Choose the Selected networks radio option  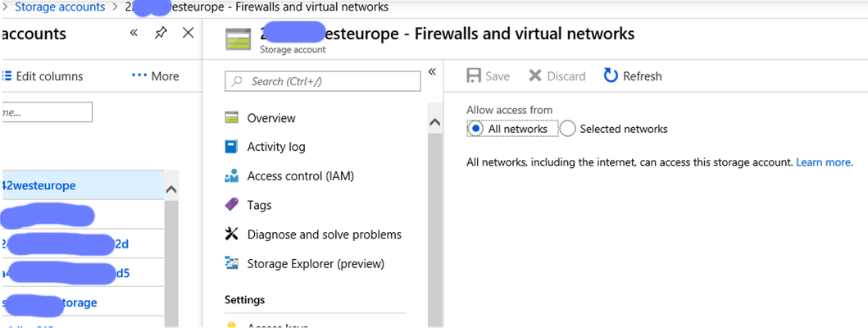point(568,129)
